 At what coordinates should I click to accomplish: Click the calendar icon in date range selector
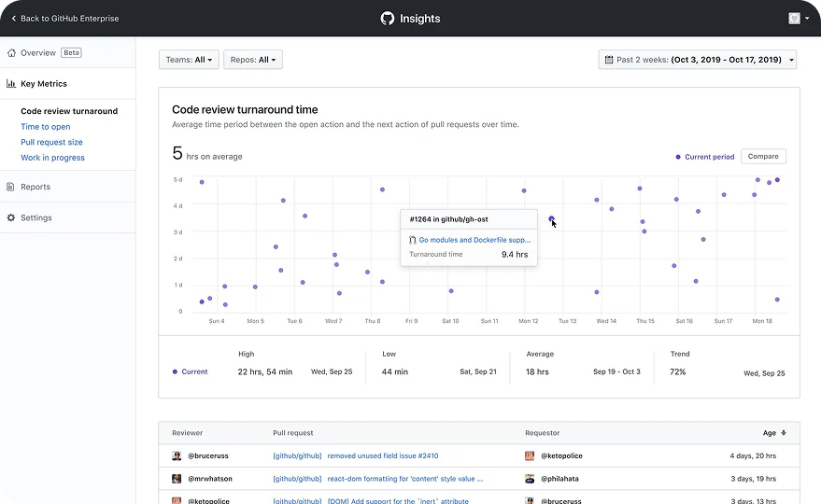[609, 60]
